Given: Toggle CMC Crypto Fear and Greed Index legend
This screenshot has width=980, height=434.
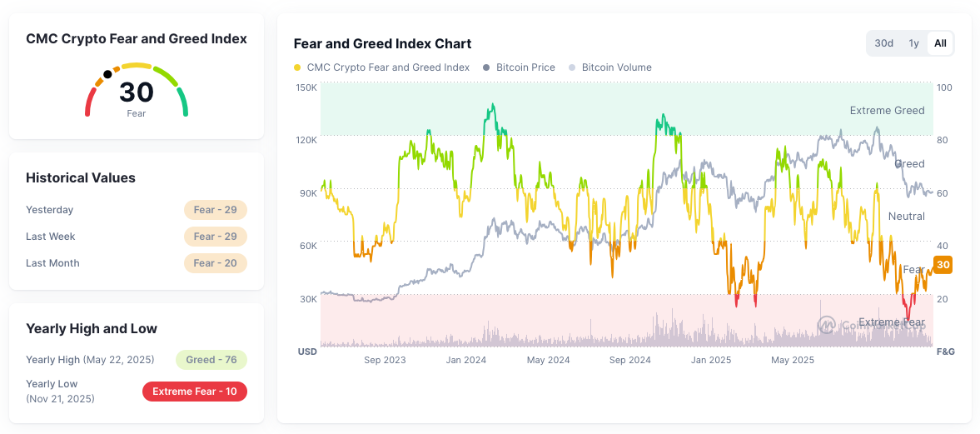Looking at the screenshot, I should [x=381, y=67].
